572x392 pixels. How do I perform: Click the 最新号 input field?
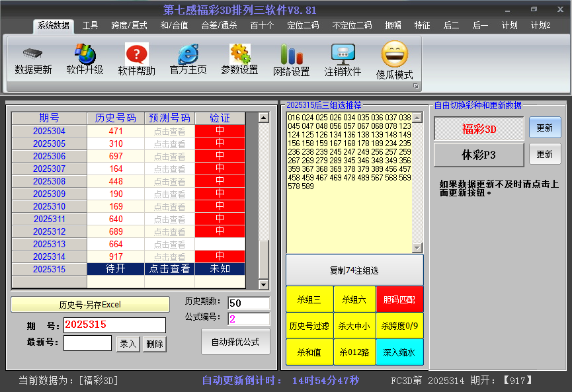point(87,344)
